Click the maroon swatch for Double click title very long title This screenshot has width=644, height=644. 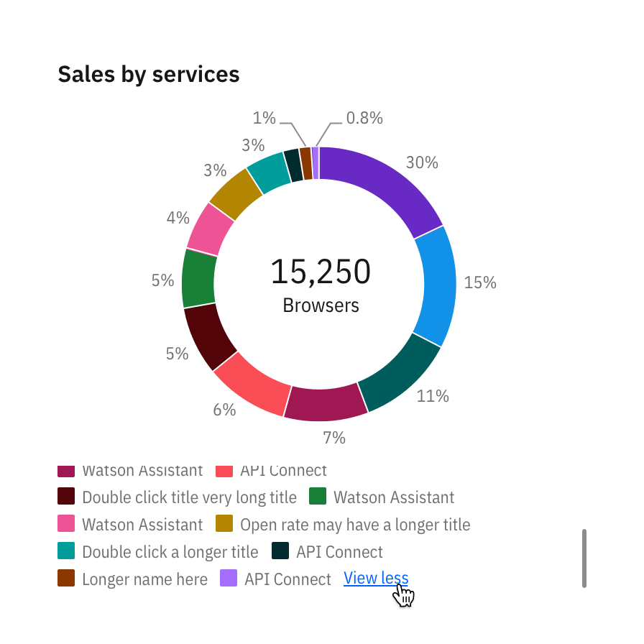tap(66, 496)
